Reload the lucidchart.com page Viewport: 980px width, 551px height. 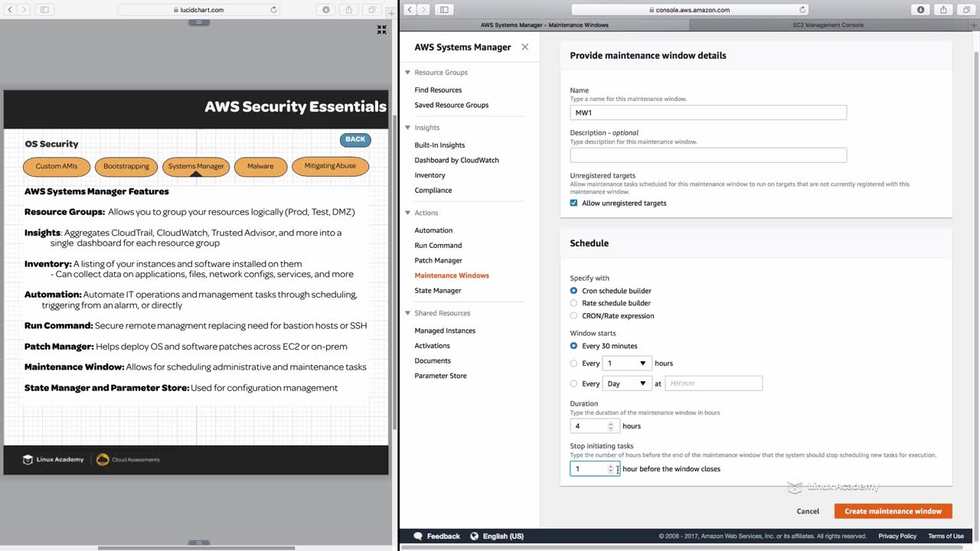274,10
